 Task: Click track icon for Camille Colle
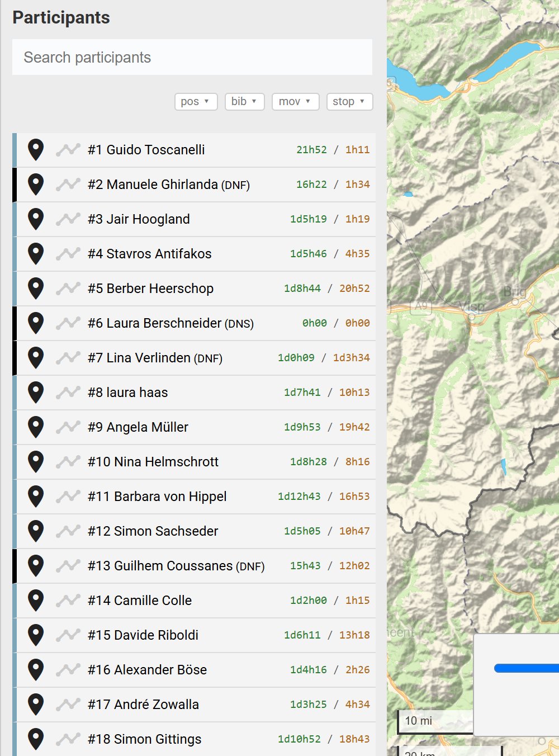(68, 600)
